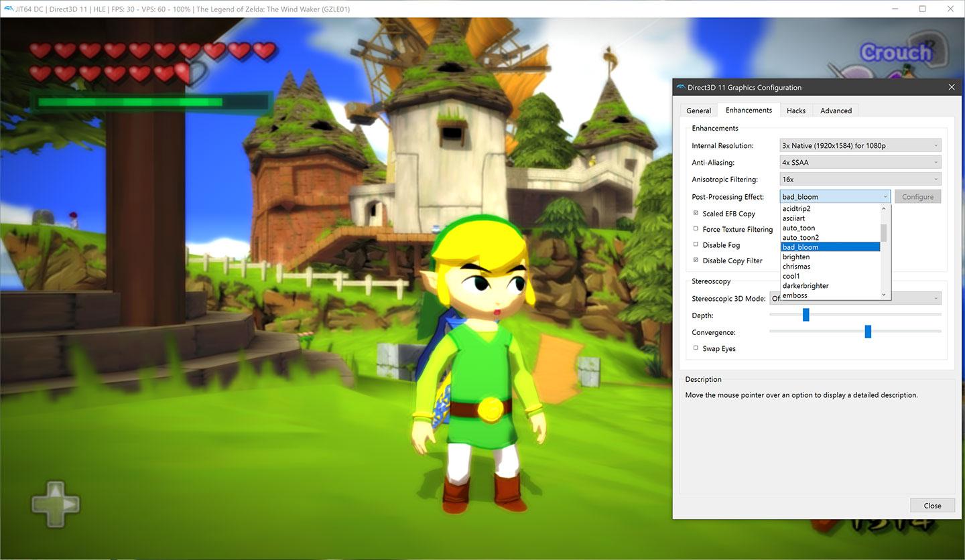
Task: Open the Internal Resolution dropdown
Action: pyautogui.click(x=860, y=145)
